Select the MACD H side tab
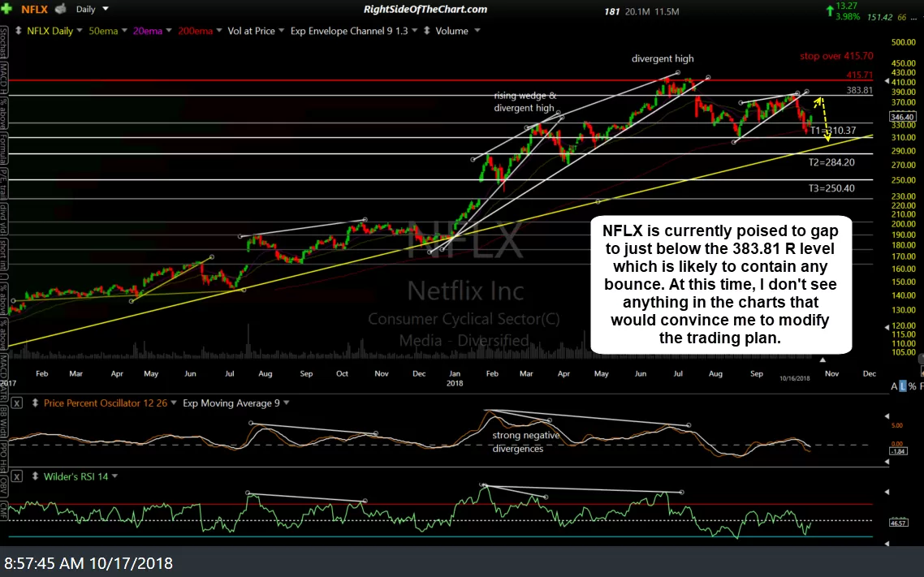This screenshot has height=577, width=924. 3,78
